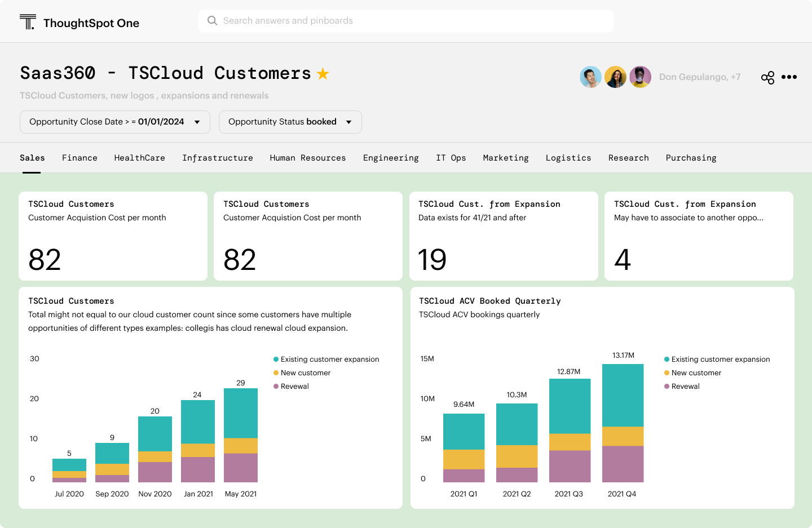812x528 pixels.
Task: Click the 2021 Q3 bar in ACV chart
Action: tap(570, 431)
